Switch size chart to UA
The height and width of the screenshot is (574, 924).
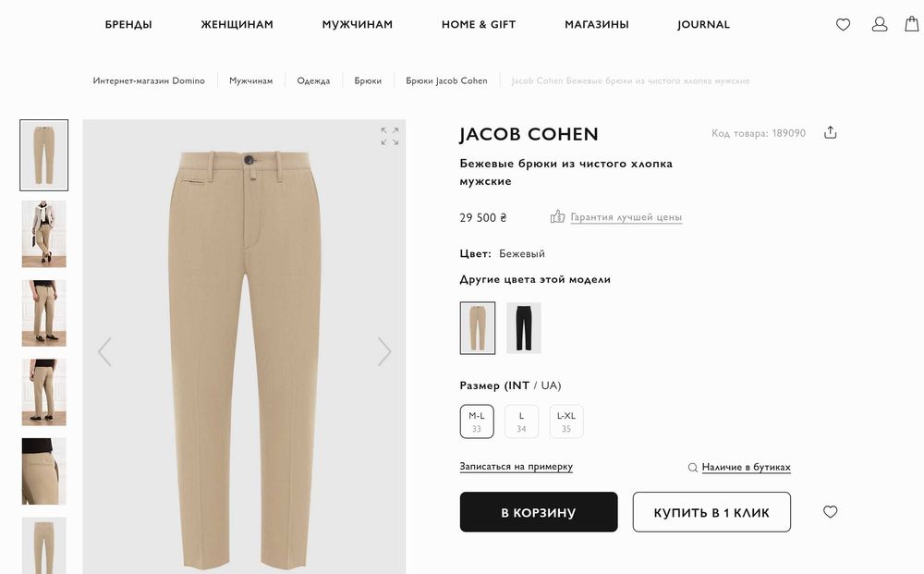point(549,385)
